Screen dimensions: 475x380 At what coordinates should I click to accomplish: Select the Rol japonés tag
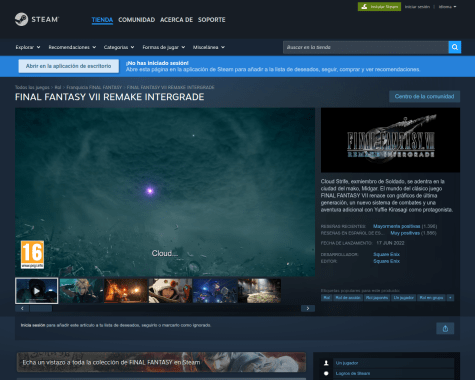377,298
